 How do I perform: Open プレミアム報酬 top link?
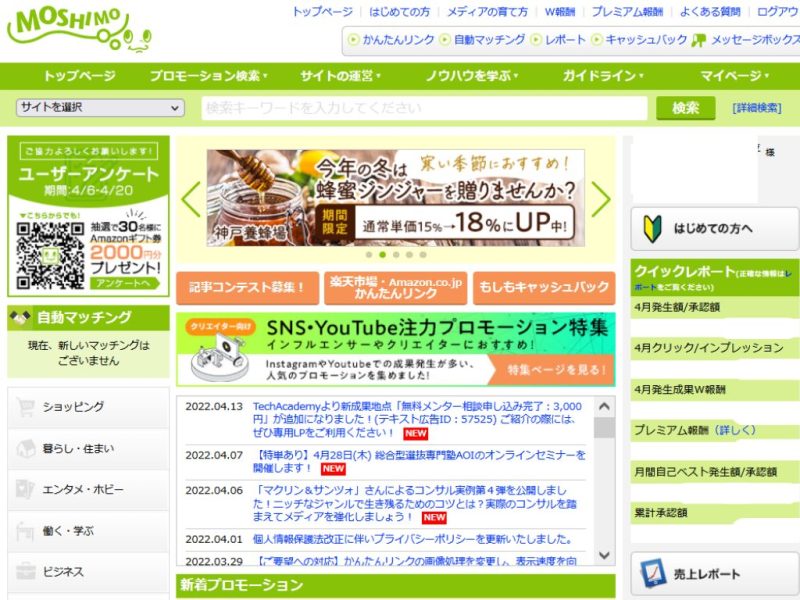628,12
